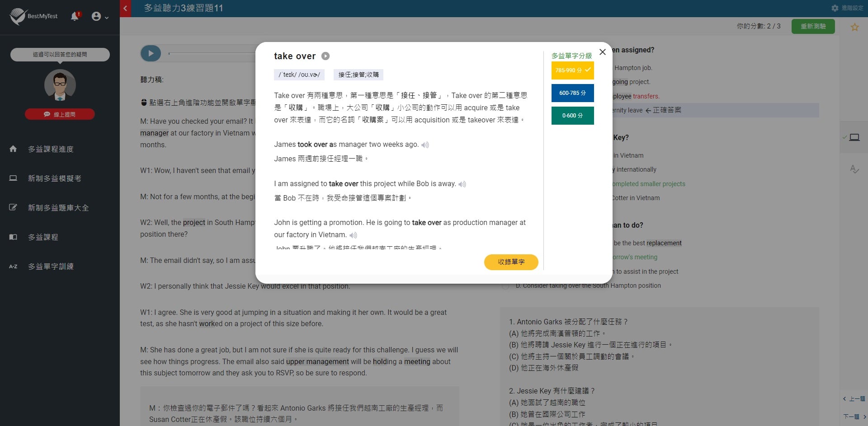Screen dimensions: 868x426
Task: Open the user account dropdown
Action: 100,17
